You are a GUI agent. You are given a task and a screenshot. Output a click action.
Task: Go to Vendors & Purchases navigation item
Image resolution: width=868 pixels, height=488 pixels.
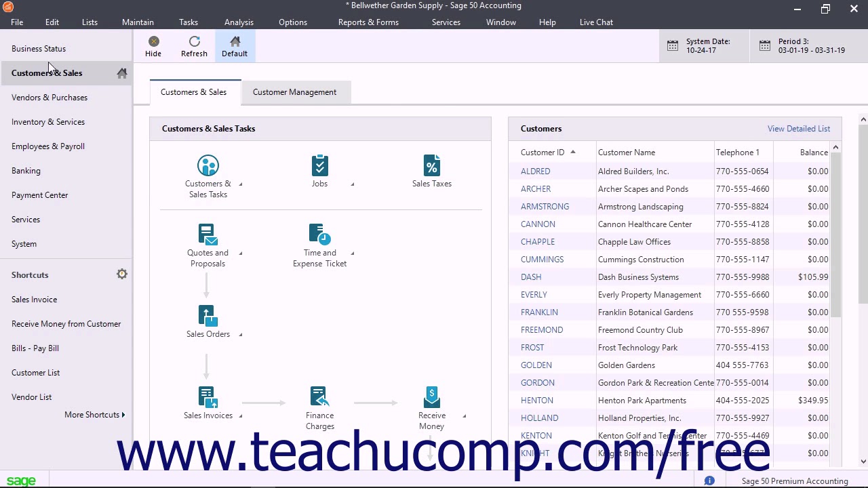click(x=50, y=98)
